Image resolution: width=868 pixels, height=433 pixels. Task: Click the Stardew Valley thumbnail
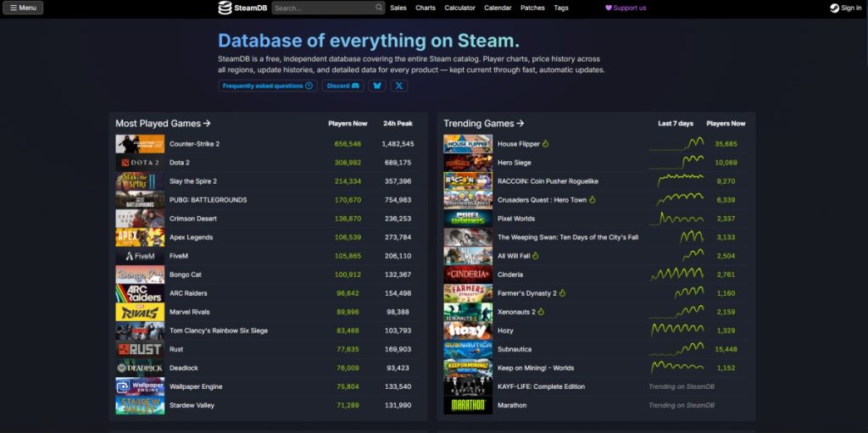(140, 405)
